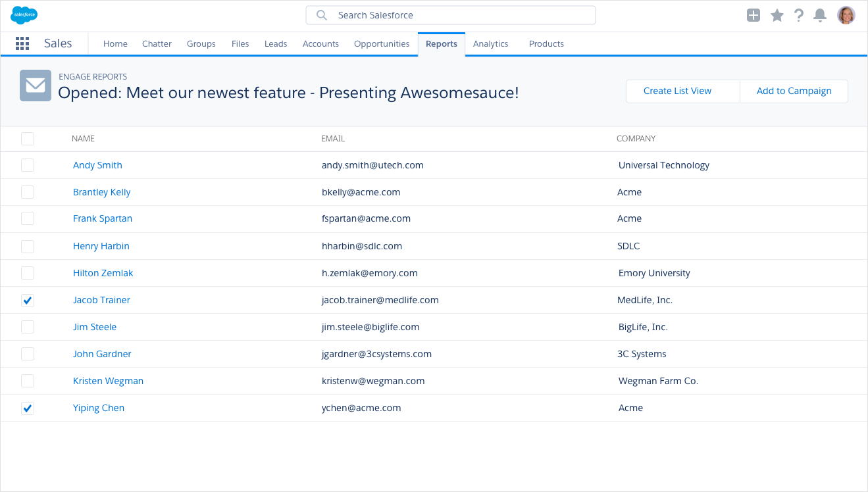This screenshot has height=492, width=868.
Task: Uncheck the box for Yiping Chen
Action: pyautogui.click(x=28, y=408)
